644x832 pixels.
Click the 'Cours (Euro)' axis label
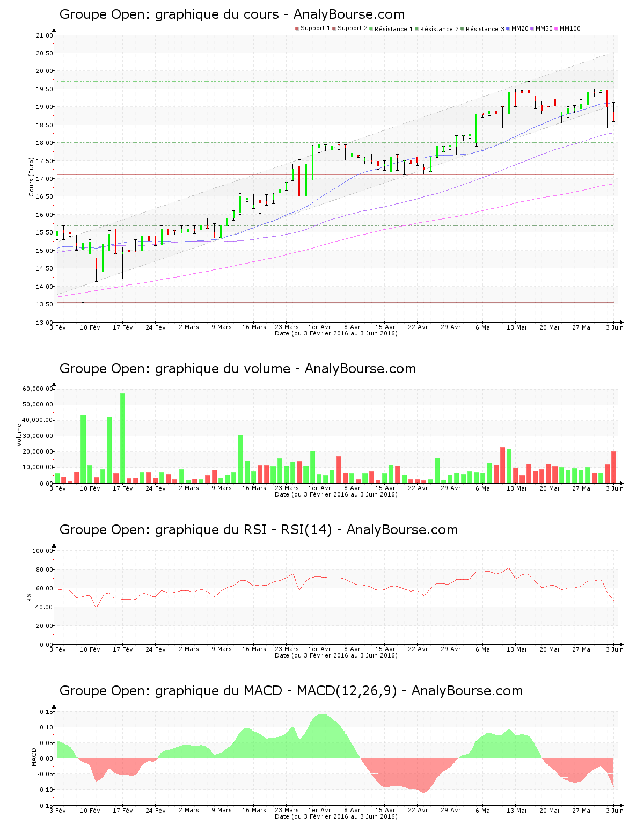(31, 177)
